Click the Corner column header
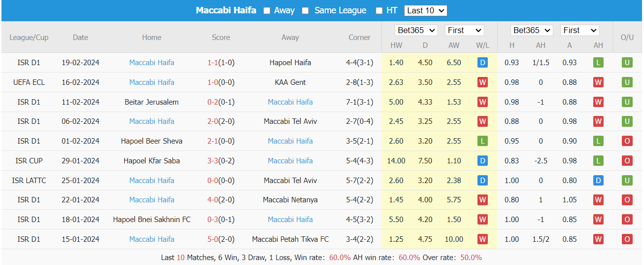644x265 pixels. click(359, 38)
